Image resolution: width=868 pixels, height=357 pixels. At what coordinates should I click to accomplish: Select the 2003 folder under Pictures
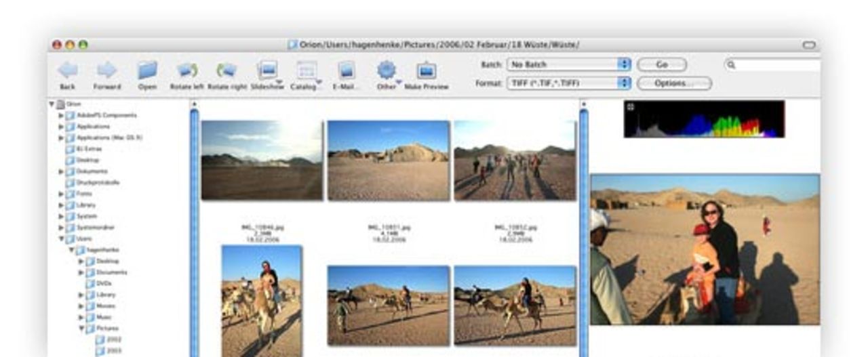pos(108,351)
